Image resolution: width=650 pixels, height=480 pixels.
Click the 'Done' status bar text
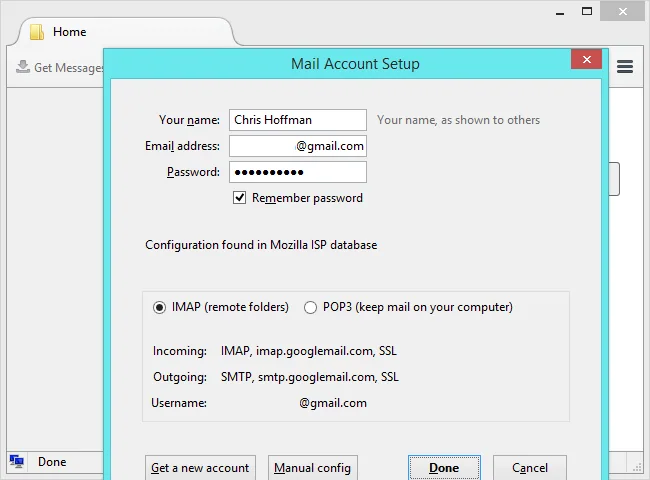[52, 462]
